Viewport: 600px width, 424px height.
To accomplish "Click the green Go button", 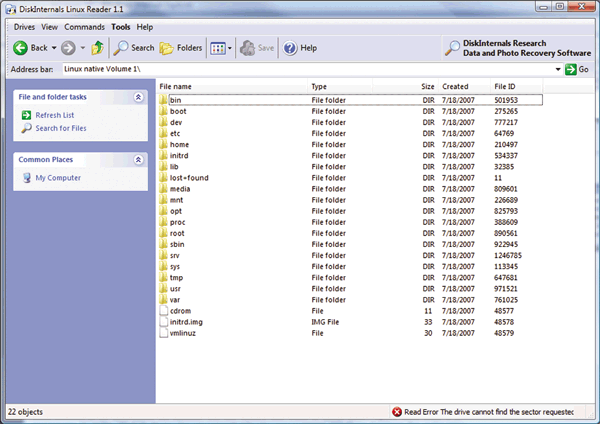I will (x=577, y=69).
